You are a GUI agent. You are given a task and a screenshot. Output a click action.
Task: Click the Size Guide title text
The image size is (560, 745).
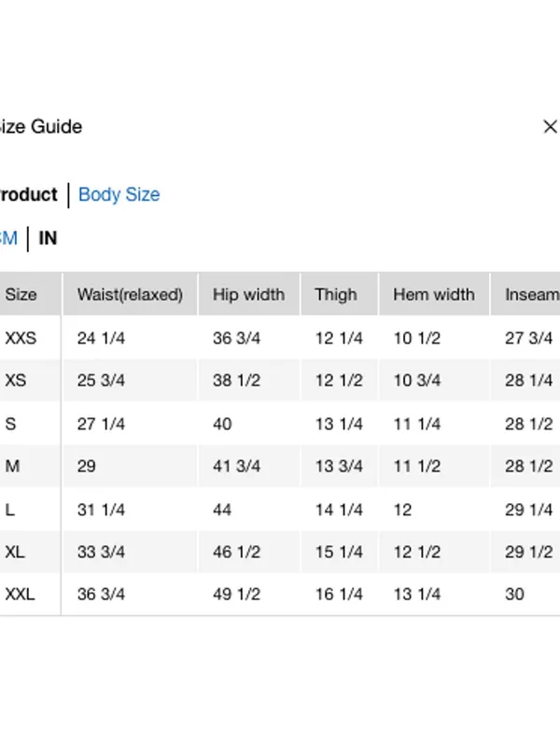pyautogui.click(x=41, y=126)
